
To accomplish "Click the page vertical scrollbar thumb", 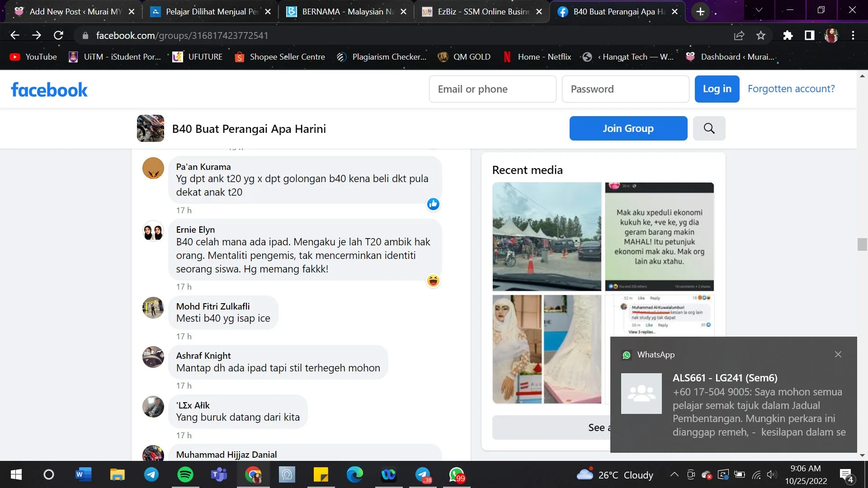I will tap(862, 244).
